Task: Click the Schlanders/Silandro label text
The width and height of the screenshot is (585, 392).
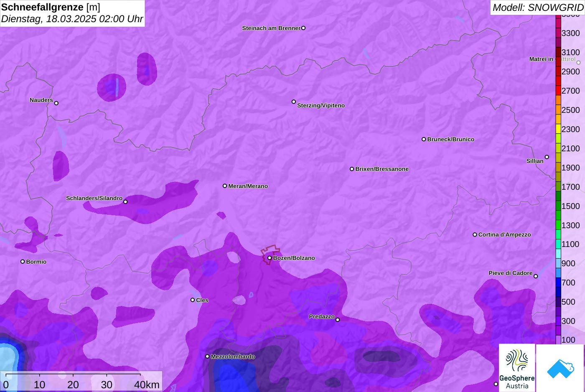Action: [x=94, y=198]
